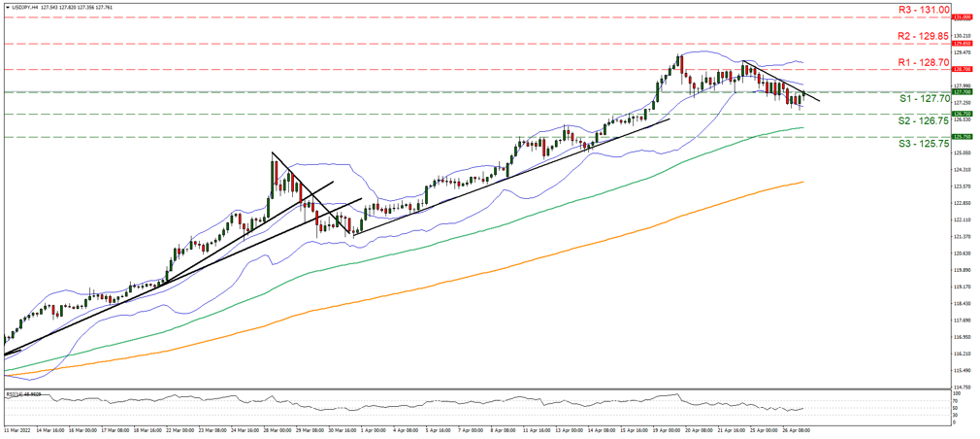Click the 11 Mar 2022 date label
This screenshot has width=980, height=439.
16,431
